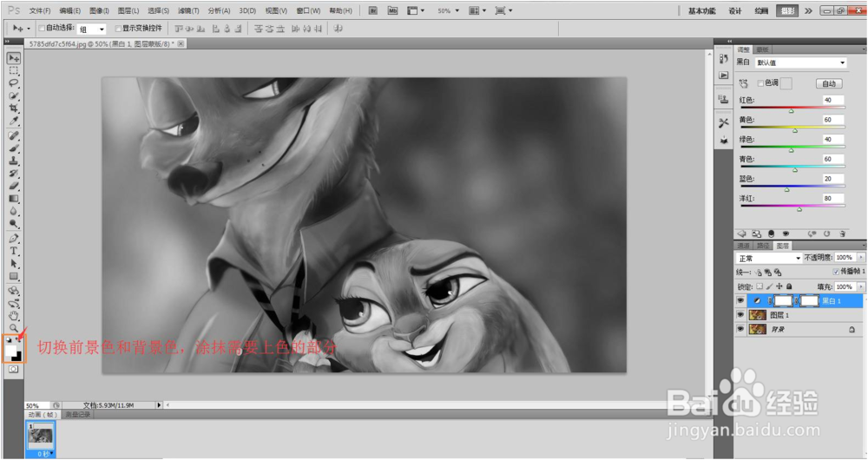Viewport: 868px width, 460px height.
Task: Select the 3D Rotate tool
Action: point(14,291)
